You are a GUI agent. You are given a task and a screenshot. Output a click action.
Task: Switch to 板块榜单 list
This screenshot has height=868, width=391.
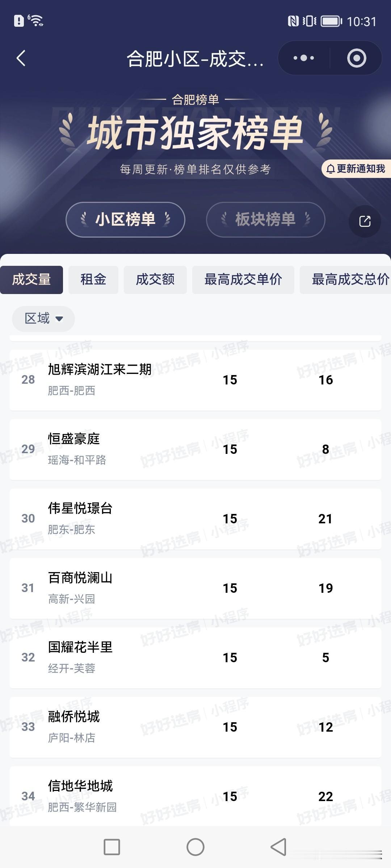(265, 220)
